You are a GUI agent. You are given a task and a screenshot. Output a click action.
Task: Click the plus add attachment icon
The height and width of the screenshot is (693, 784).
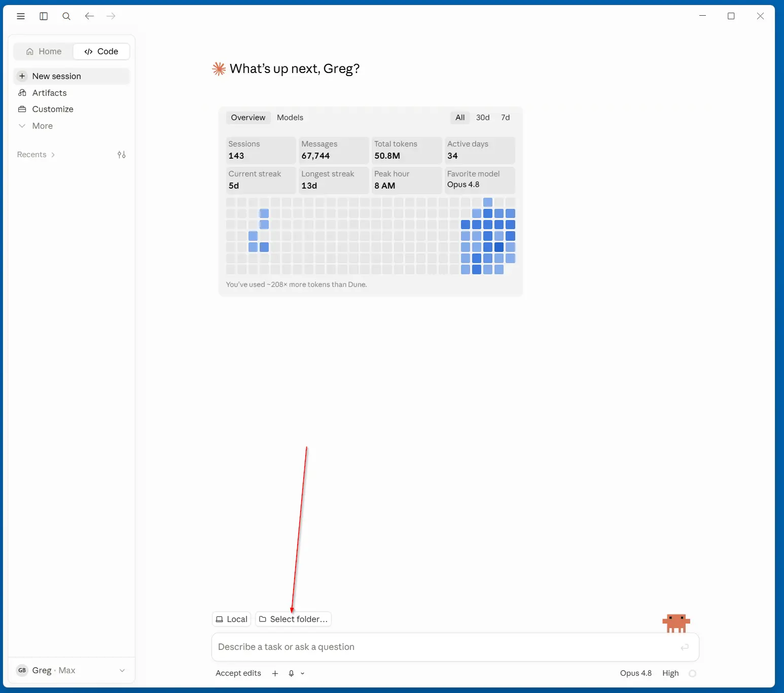[x=275, y=673]
